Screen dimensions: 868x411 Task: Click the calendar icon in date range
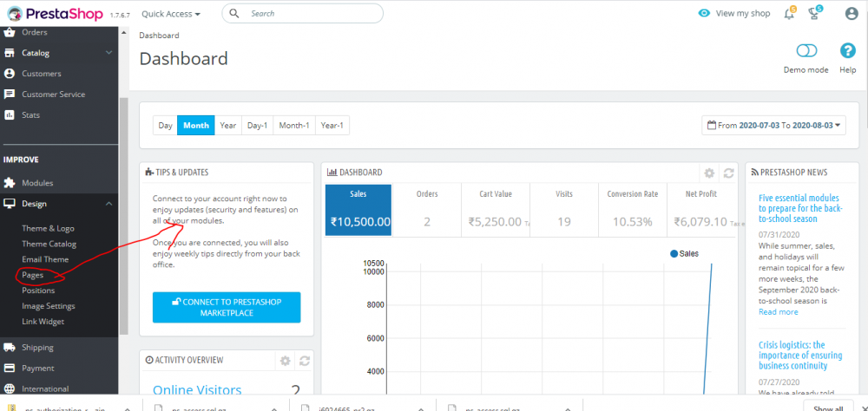coord(712,125)
